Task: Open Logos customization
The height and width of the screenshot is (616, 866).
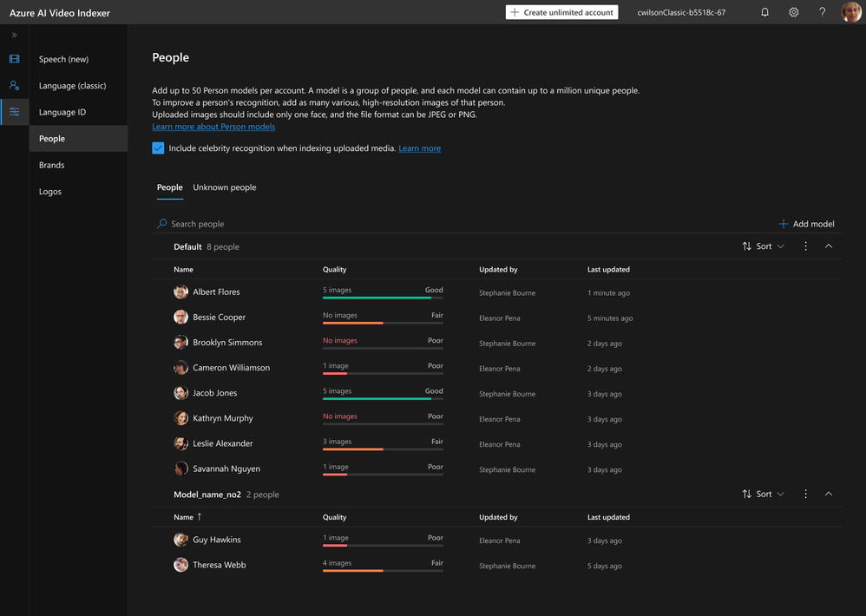Action: [x=78, y=192]
